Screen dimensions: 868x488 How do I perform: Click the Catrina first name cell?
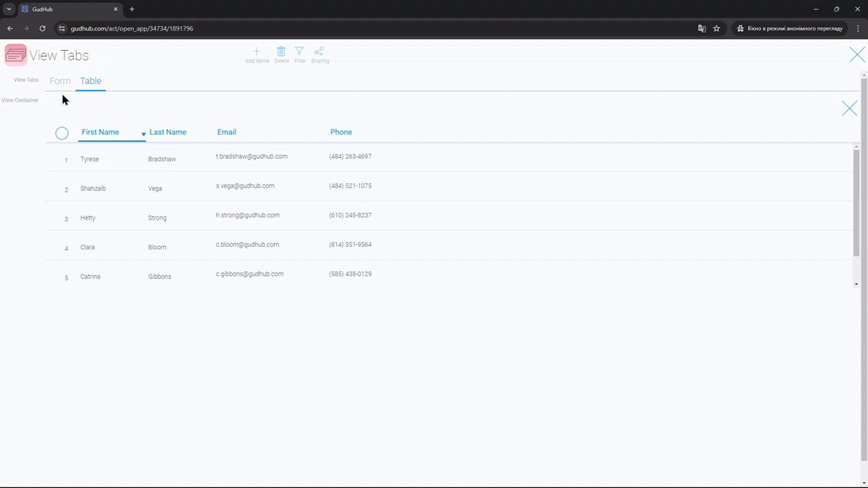(x=90, y=276)
